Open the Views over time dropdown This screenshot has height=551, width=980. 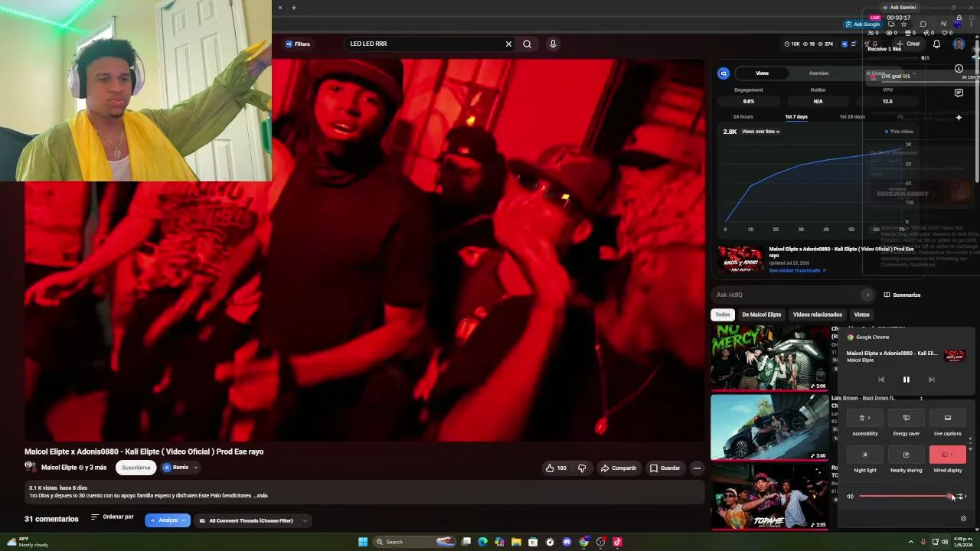(x=761, y=132)
